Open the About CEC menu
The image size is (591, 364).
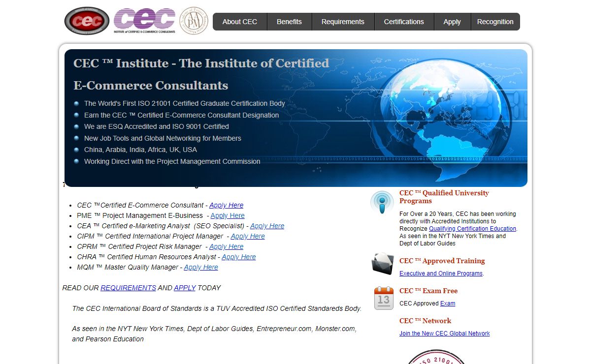[x=239, y=22]
